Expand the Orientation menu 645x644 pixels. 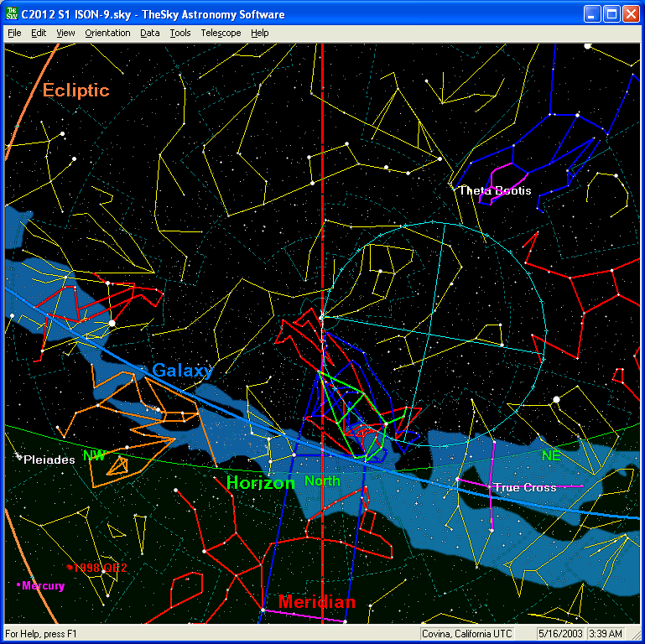(107, 33)
